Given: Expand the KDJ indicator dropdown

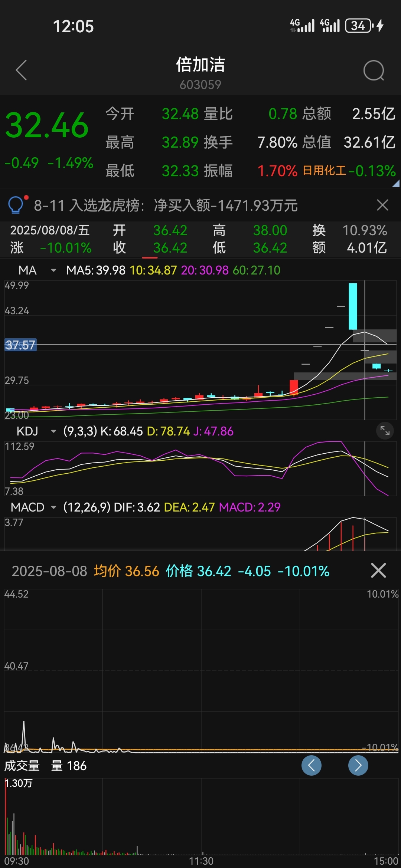Looking at the screenshot, I should pos(53,431).
